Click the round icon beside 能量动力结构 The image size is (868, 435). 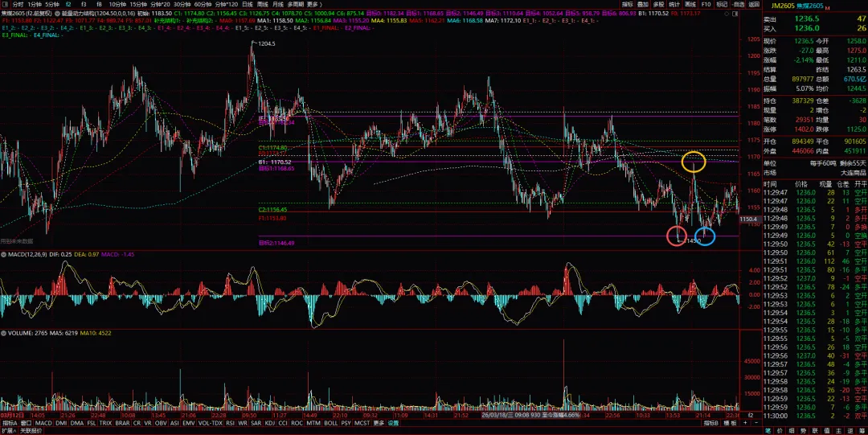(x=58, y=12)
